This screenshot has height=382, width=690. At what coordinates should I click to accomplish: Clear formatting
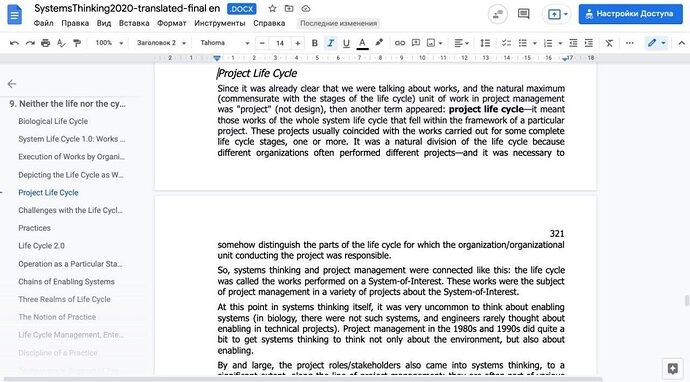(609, 43)
